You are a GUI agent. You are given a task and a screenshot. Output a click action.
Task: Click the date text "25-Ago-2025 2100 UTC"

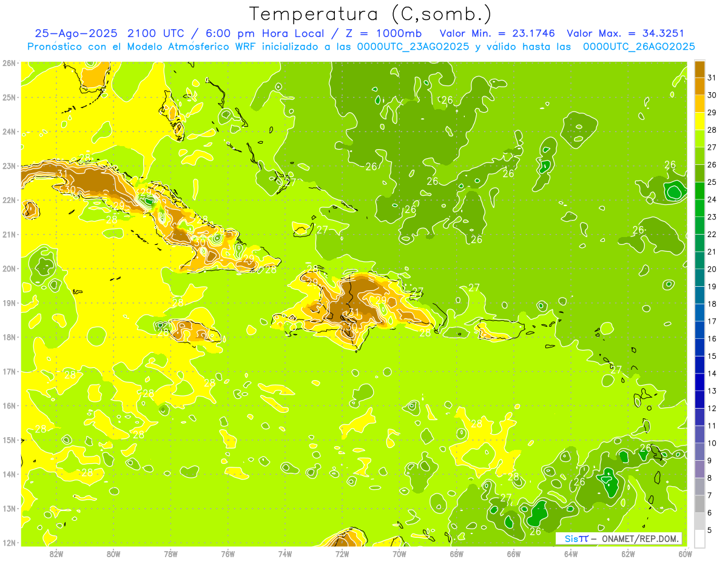(x=108, y=33)
